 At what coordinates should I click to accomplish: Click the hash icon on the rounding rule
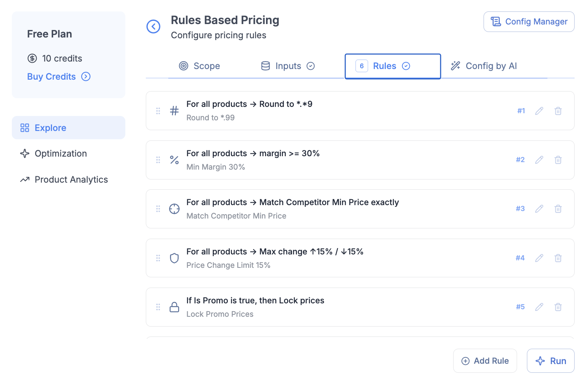click(174, 111)
